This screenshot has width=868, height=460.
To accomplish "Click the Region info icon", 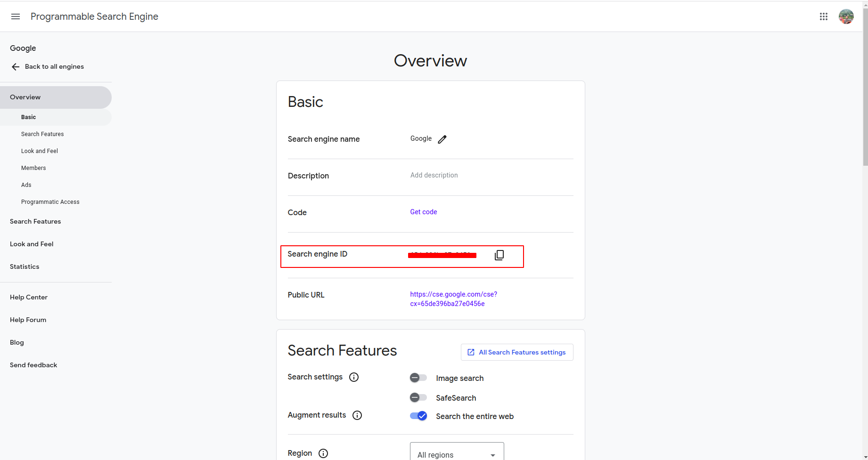I will [x=323, y=453].
